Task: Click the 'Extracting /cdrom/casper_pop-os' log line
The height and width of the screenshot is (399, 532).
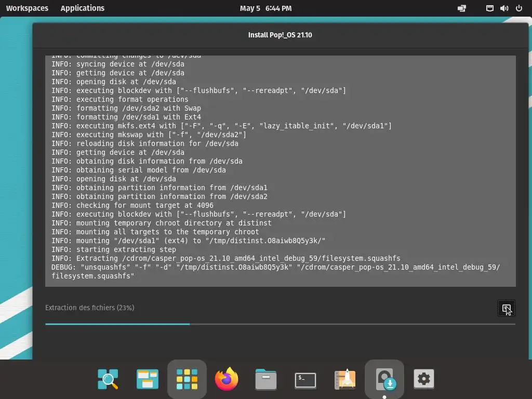Action: (225, 258)
